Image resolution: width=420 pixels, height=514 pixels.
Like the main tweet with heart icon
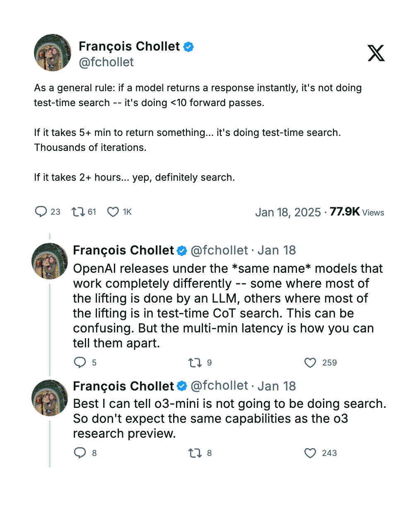[113, 212]
